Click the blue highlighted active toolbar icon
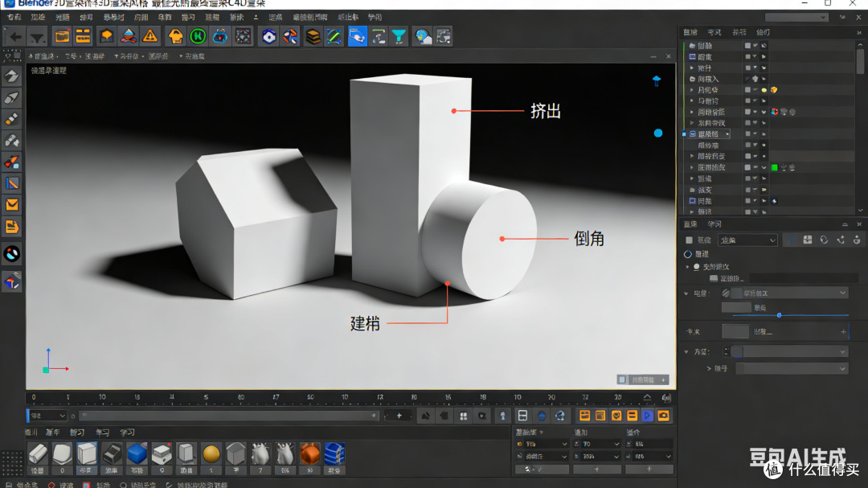This screenshot has height=488, width=868. 357,36
